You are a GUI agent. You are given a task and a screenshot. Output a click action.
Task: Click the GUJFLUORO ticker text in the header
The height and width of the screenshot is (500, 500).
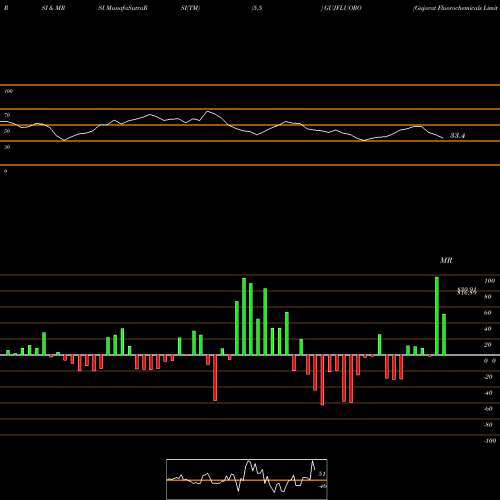tap(342, 8)
